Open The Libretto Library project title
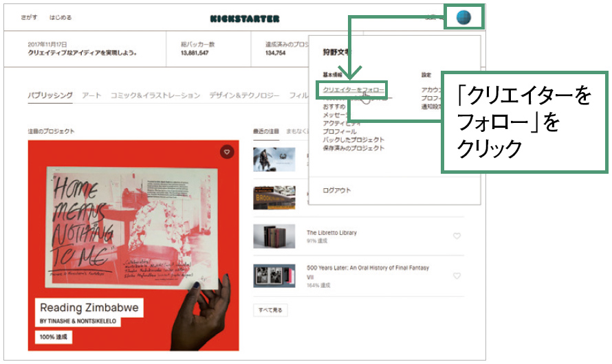The image size is (612, 364). (x=331, y=233)
